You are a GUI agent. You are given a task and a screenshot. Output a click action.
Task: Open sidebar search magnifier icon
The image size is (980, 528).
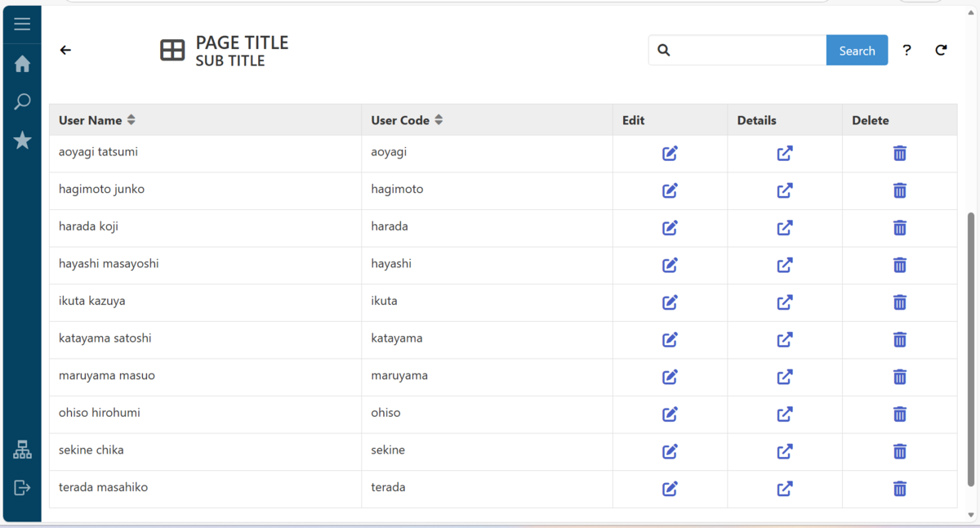click(22, 102)
